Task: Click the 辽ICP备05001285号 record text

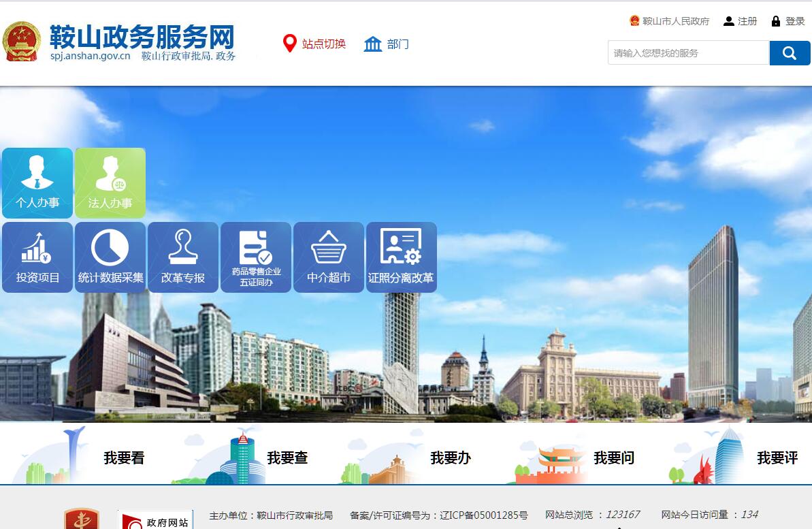Action: tap(484, 515)
